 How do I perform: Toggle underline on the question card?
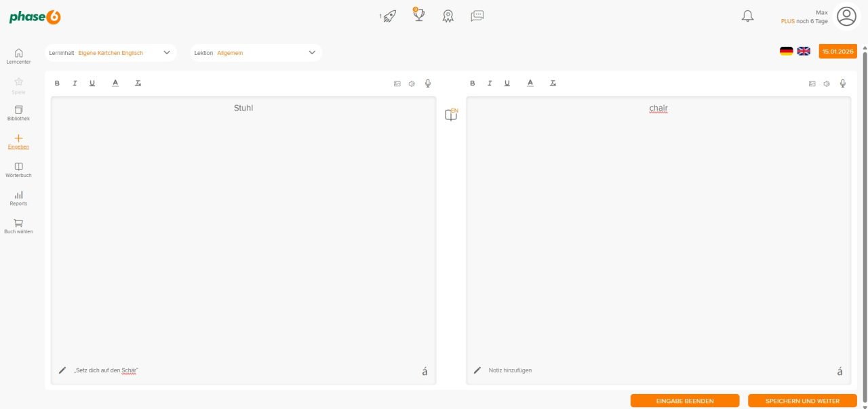(92, 83)
